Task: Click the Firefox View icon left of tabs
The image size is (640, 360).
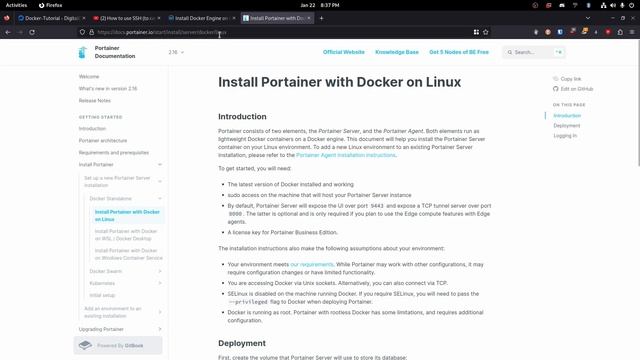Action: pyautogui.click(x=7, y=18)
